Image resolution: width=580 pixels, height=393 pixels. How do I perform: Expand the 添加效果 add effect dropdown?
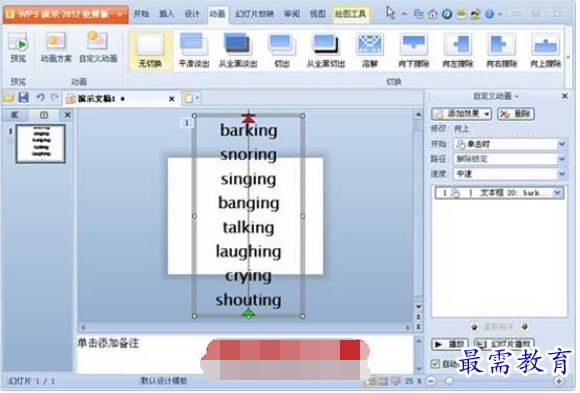point(487,114)
